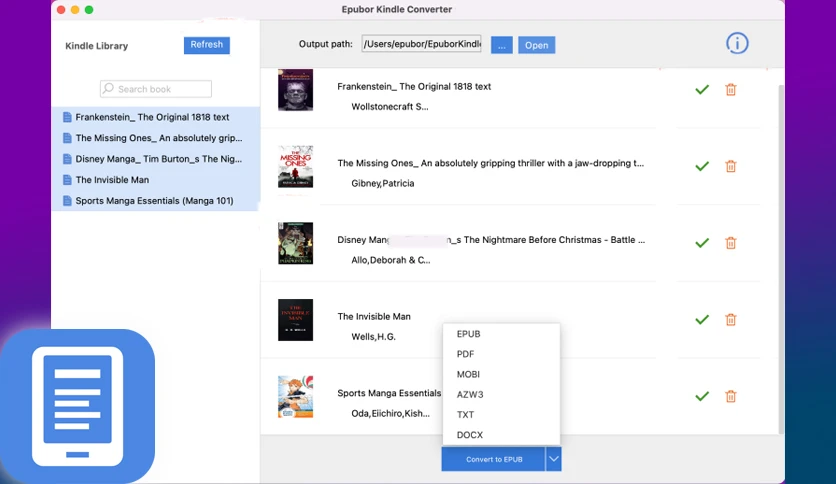Click Sports Manga Essentials title in main list
This screenshot has height=484, width=836.
pyautogui.click(x=389, y=393)
